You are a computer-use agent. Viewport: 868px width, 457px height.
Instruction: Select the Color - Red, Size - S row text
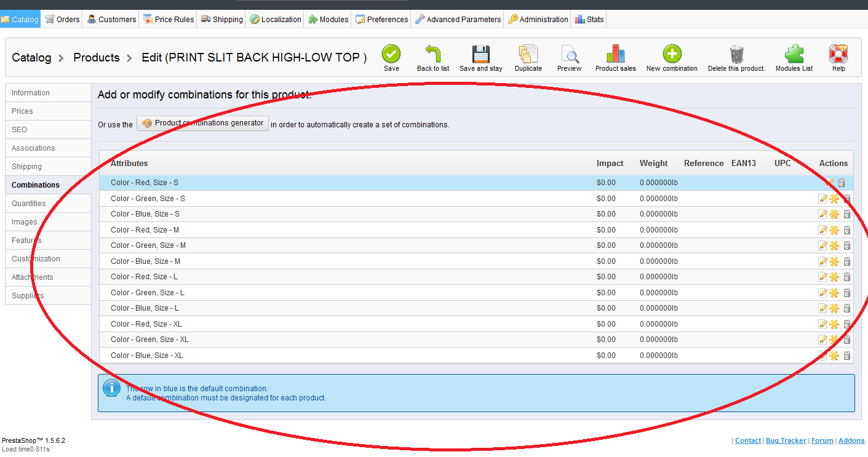click(x=145, y=183)
